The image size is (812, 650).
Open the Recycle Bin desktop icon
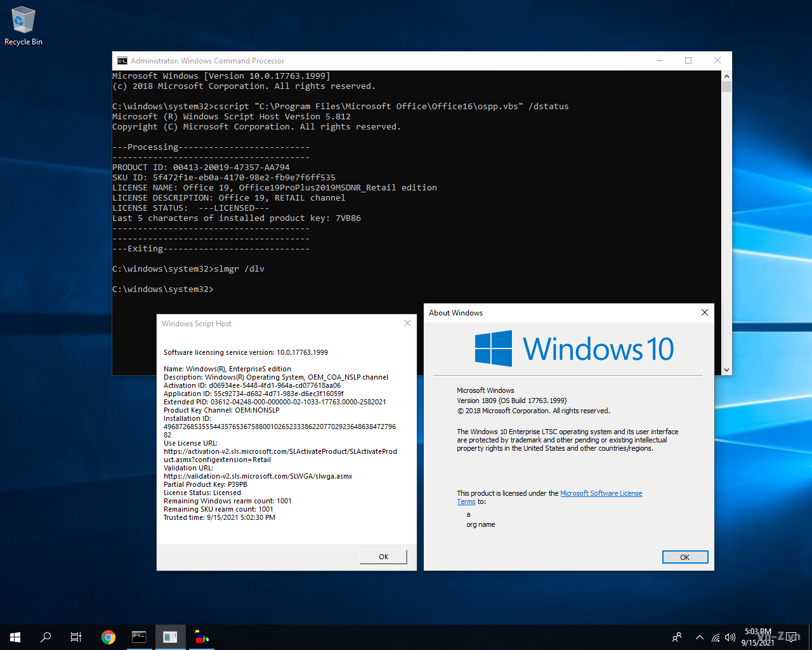tap(23, 27)
